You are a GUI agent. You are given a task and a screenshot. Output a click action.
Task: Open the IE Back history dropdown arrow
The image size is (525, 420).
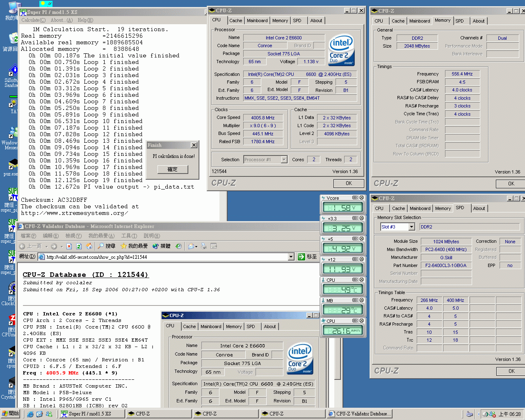coord(46,247)
